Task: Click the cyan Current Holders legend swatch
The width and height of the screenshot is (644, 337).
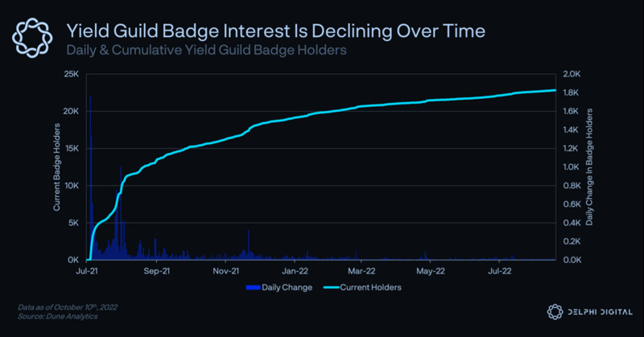Action: [333, 286]
